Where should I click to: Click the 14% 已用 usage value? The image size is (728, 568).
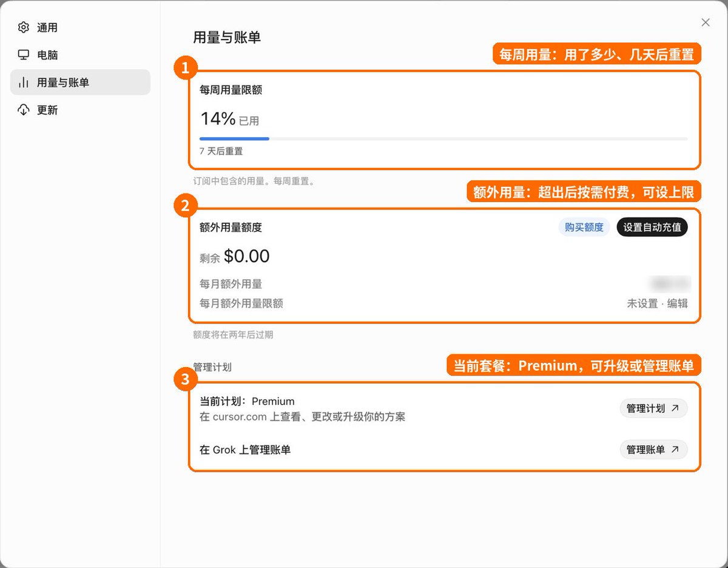tap(229, 119)
